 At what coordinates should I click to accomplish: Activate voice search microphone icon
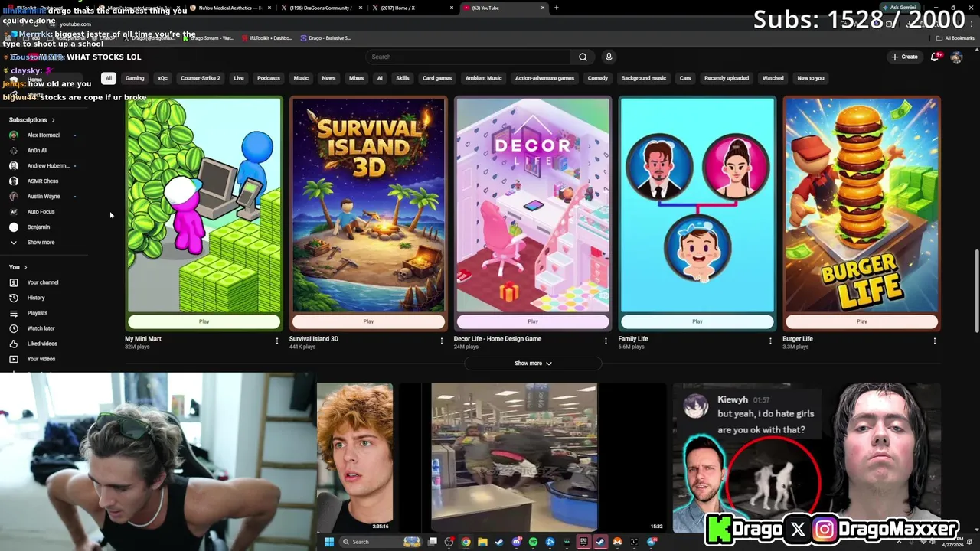point(609,57)
